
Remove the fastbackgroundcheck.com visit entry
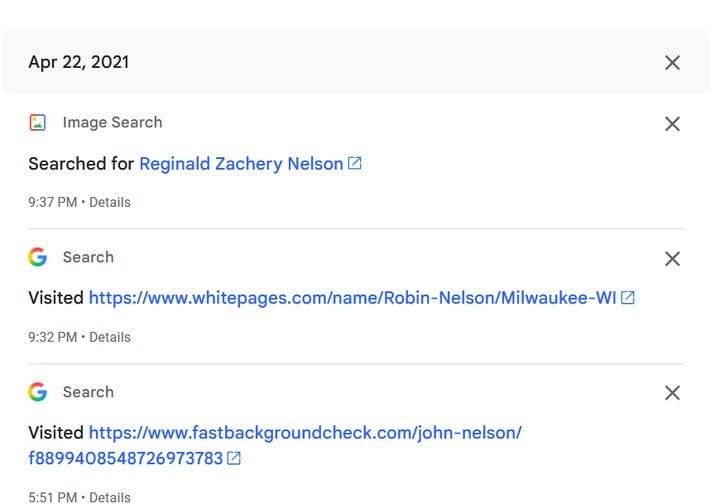tap(672, 393)
